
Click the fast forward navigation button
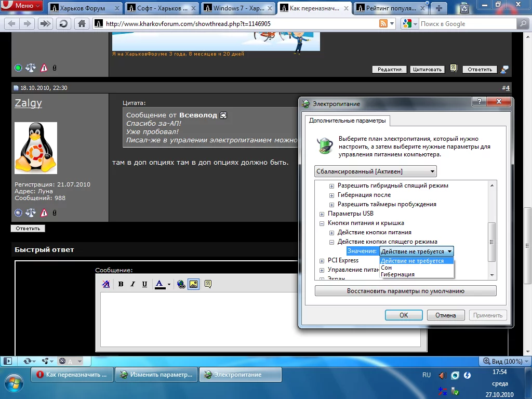45,24
